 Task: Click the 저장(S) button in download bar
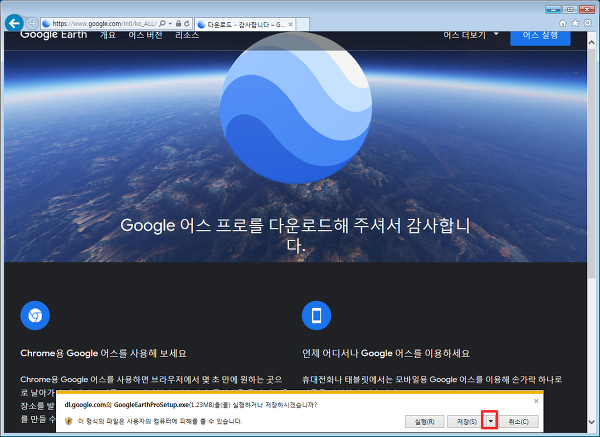466,421
